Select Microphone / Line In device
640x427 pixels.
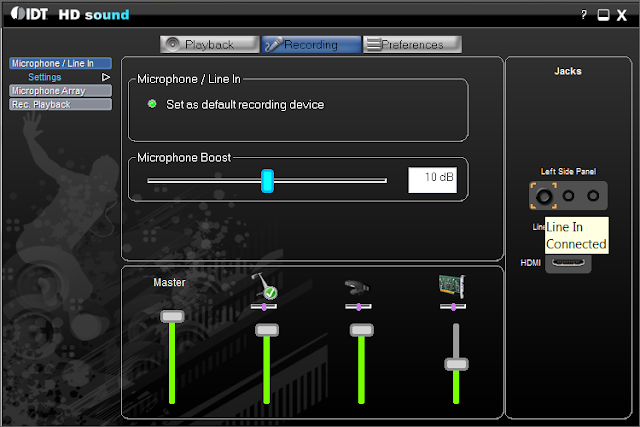point(60,63)
